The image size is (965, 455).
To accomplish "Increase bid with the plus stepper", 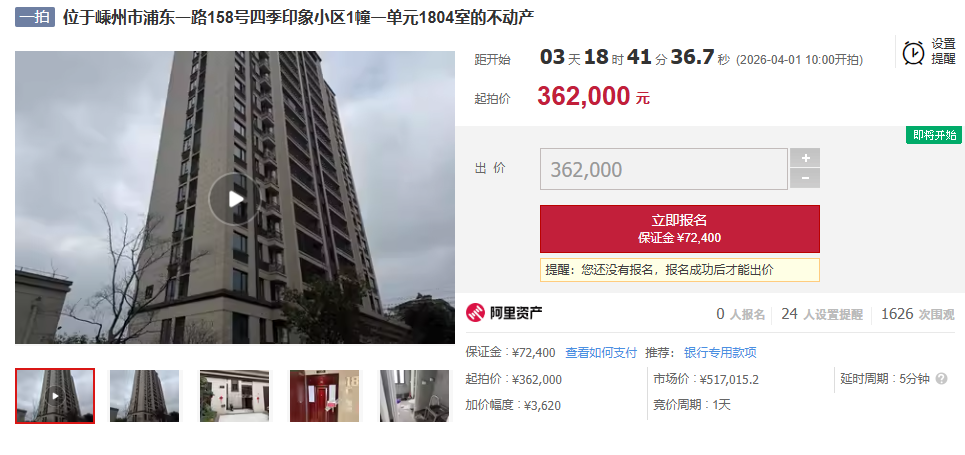I will coord(805,158).
